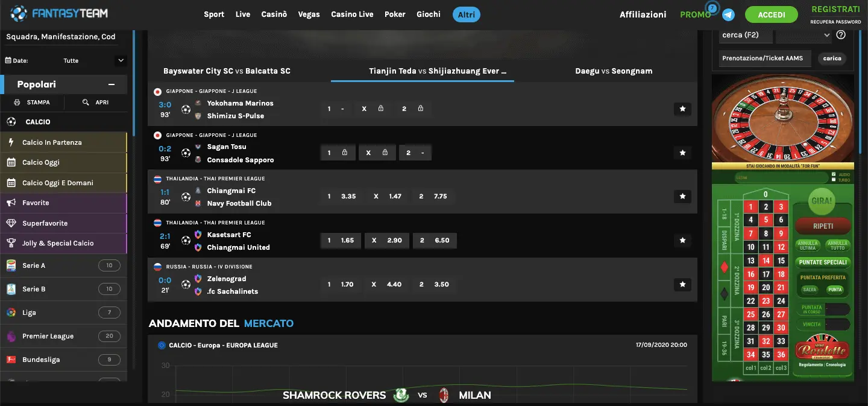Click the Bundesliga logo icon

coord(11,360)
